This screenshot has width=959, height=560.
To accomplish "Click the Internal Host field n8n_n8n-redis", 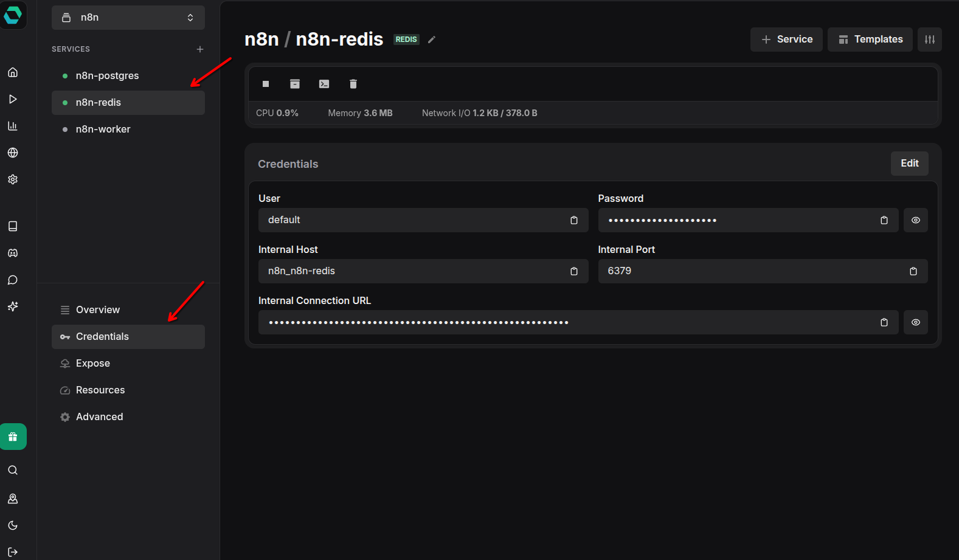I will (423, 271).
